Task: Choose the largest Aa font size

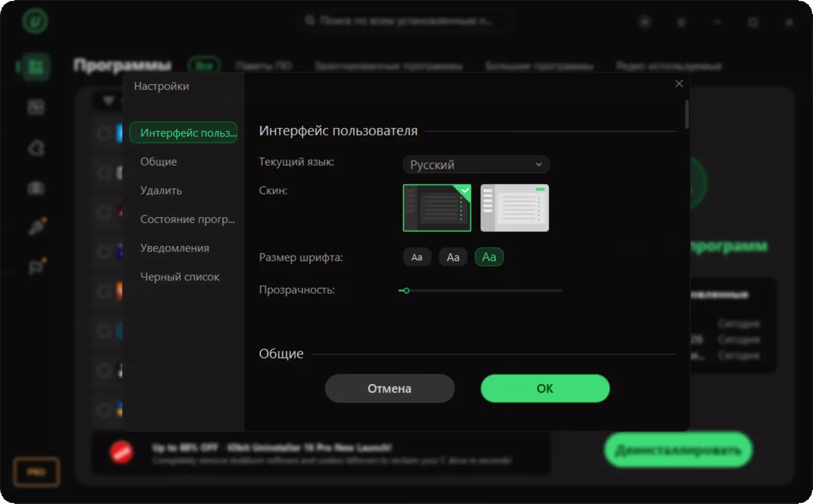Action: 489,257
